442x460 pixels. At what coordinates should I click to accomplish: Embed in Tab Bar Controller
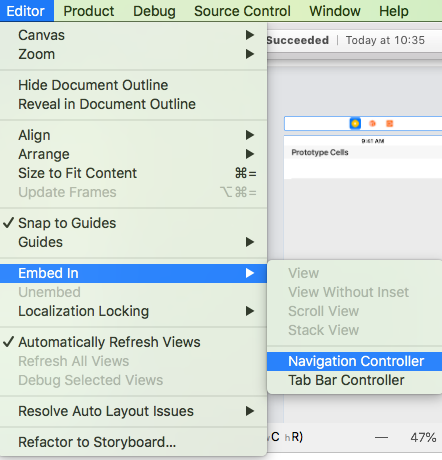pos(355,380)
